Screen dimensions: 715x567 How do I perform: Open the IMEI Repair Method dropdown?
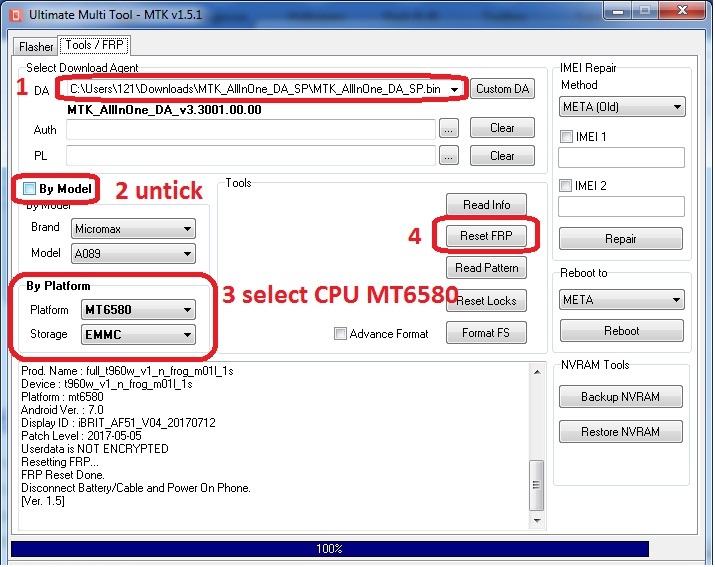pyautogui.click(x=622, y=107)
